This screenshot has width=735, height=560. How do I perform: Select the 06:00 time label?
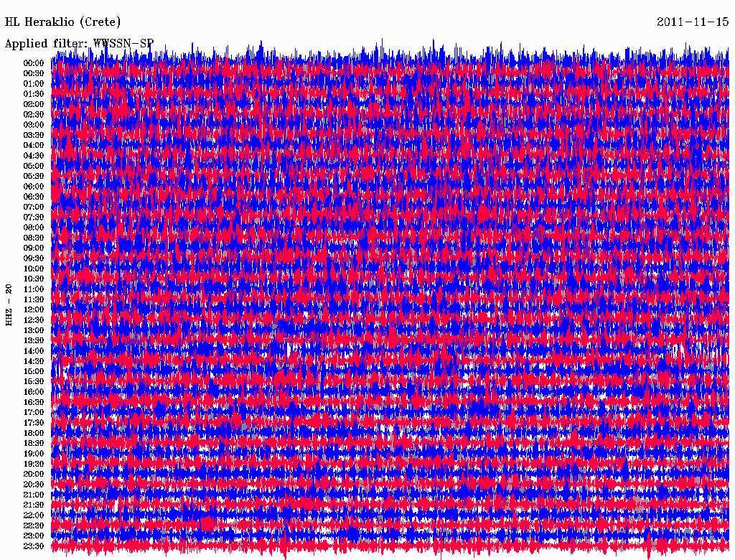[x=34, y=186]
